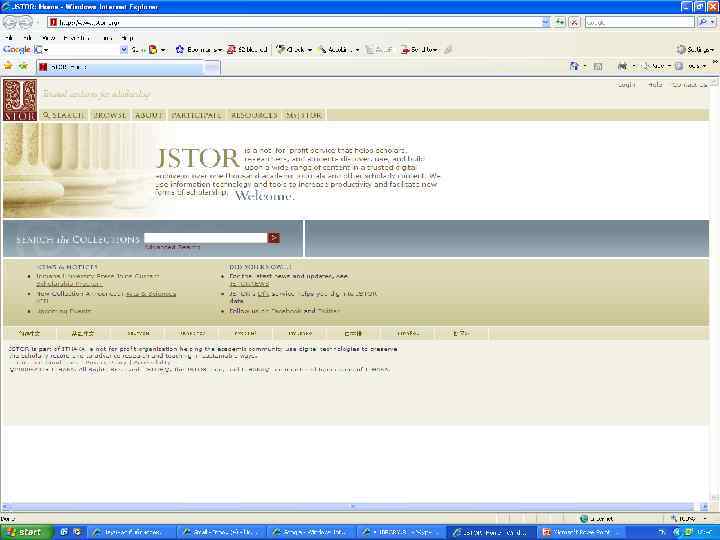Open the PARTICIPATE navigation menu

[197, 115]
